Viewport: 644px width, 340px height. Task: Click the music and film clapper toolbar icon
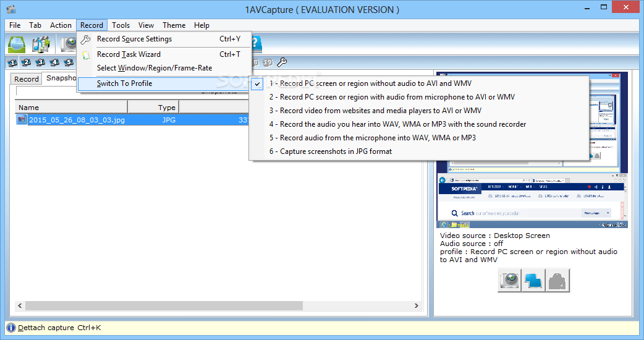pyautogui.click(x=41, y=44)
